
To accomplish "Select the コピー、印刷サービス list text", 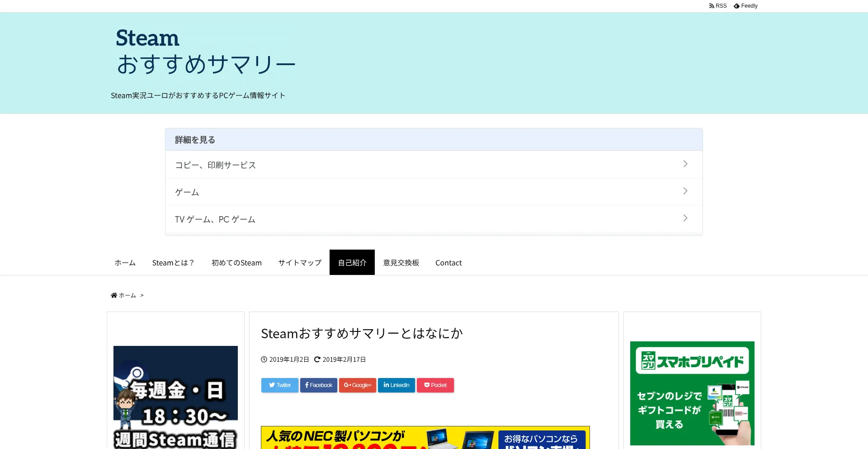I will [x=216, y=165].
